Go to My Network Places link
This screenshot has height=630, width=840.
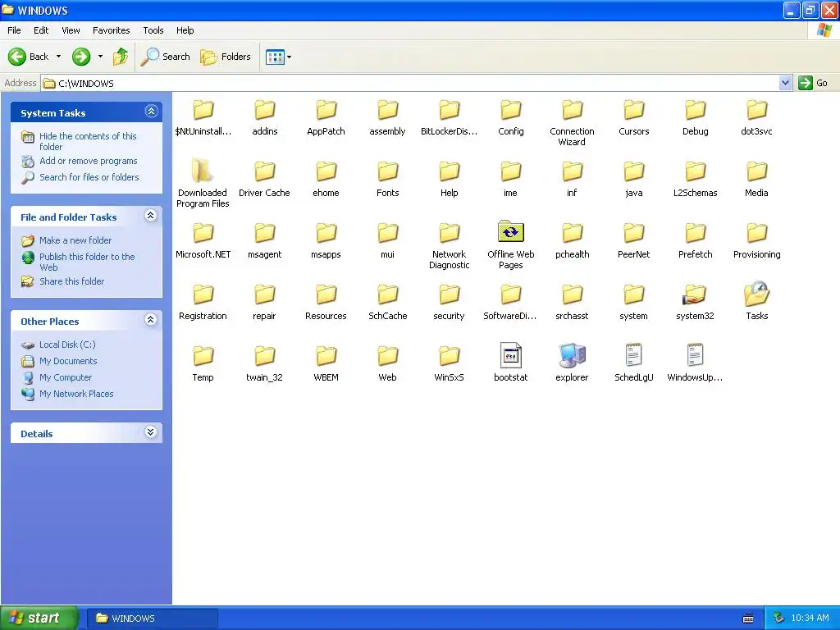(x=76, y=394)
